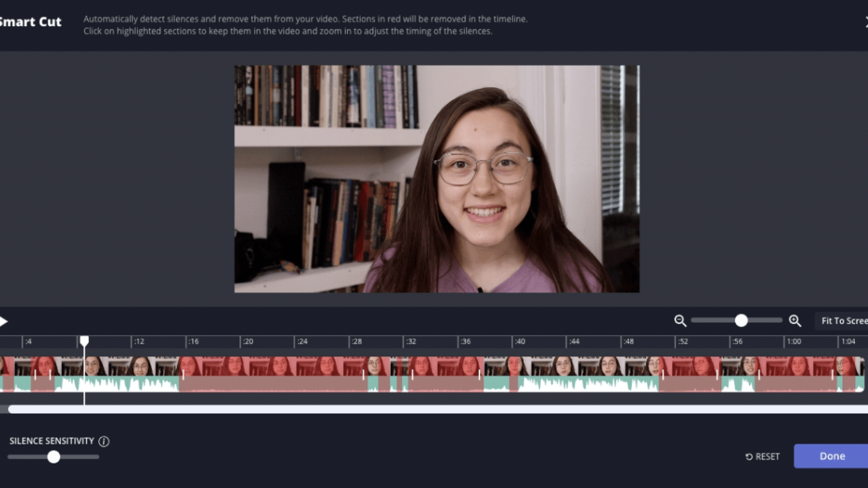Click the zoom in magnifier icon
The width and height of the screenshot is (868, 488).
pos(795,321)
